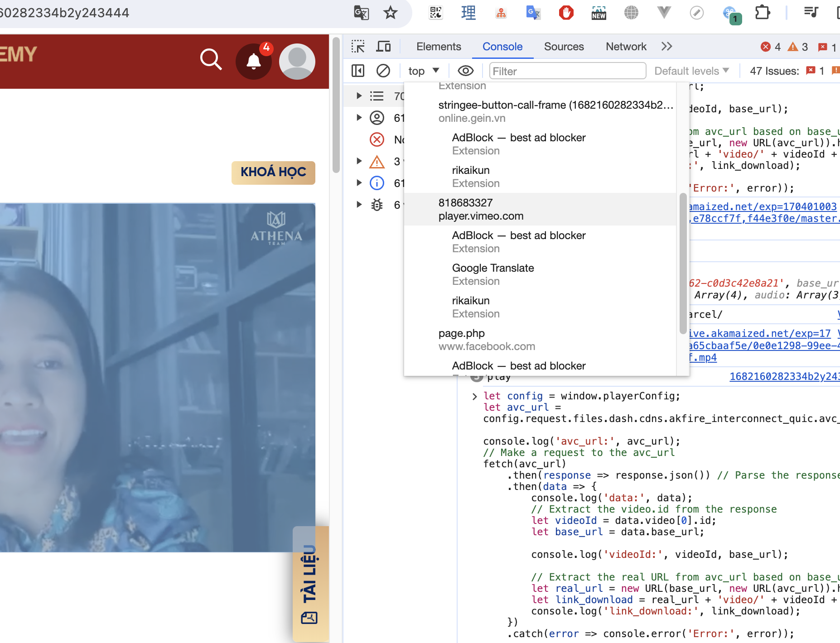Open the AdBlock stop-hand extension
Screen dimensions: 840x643
tap(566, 13)
